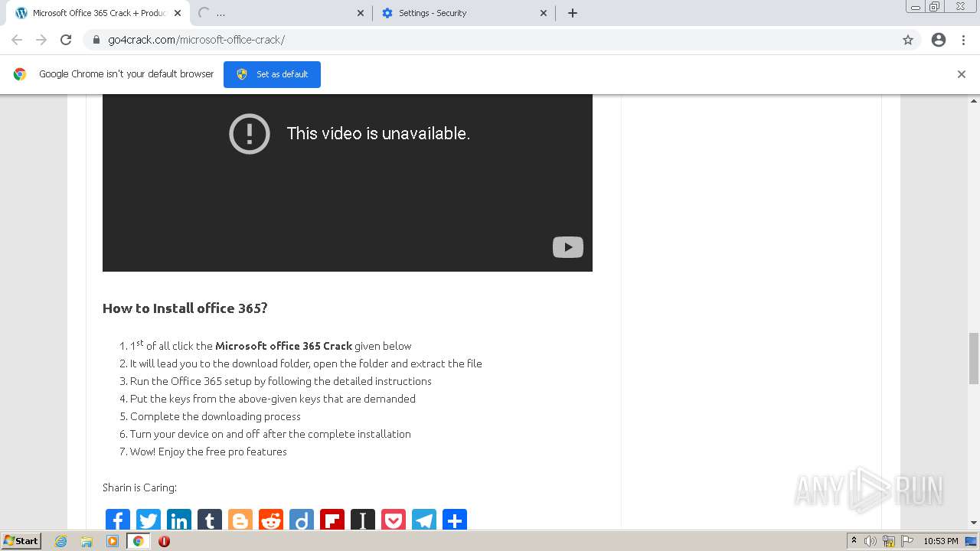Share the page on Twitter

pyautogui.click(x=149, y=520)
